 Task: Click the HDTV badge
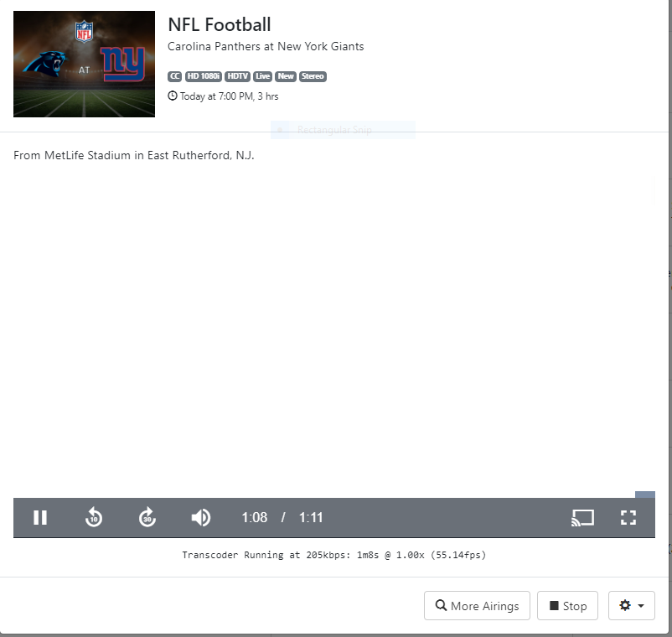[x=238, y=76]
